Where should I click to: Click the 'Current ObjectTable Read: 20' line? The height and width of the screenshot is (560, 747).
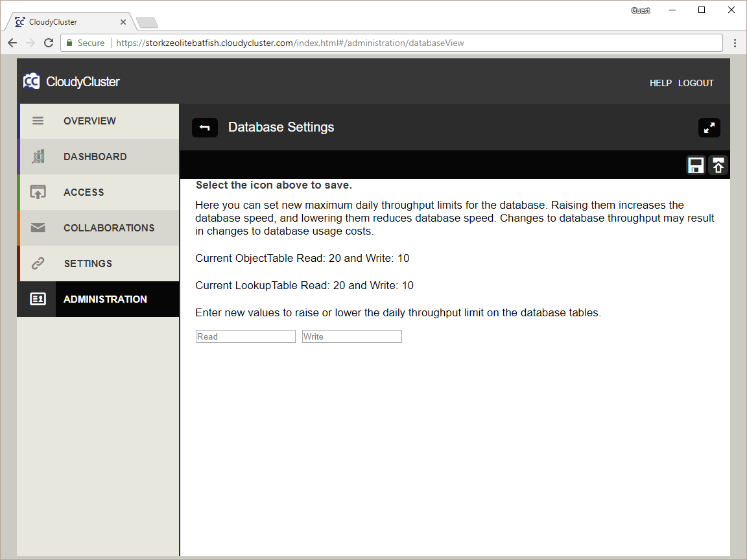coord(303,258)
